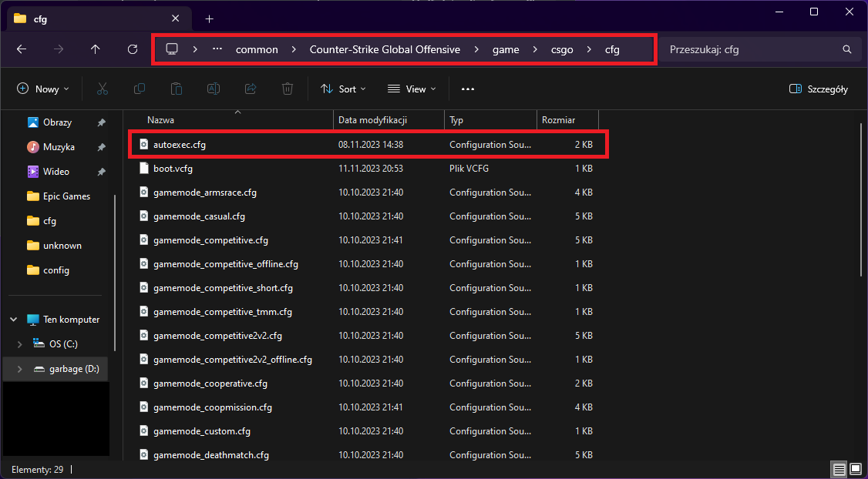Unpin Obrazy from quick access

(x=101, y=122)
